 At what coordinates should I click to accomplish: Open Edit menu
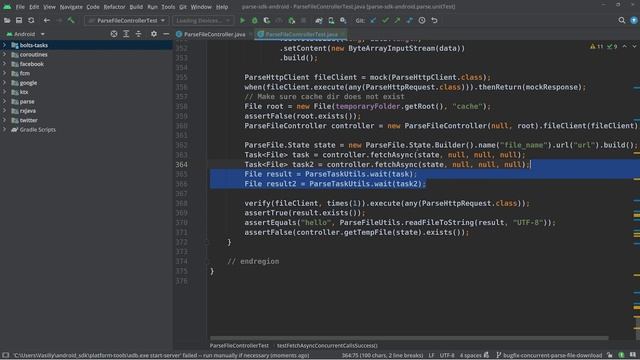34,7
